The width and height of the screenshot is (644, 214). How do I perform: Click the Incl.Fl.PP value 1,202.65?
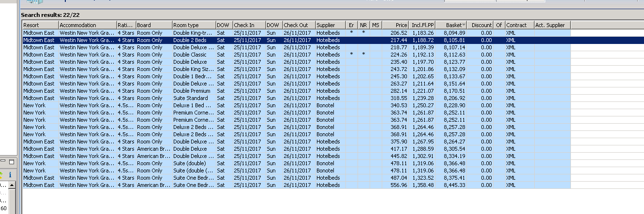[423, 76]
